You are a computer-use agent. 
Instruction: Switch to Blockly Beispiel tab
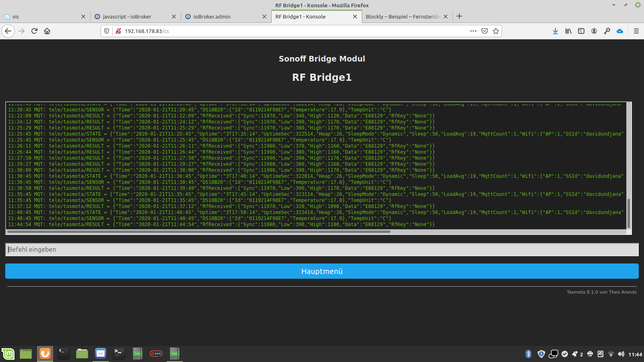pos(407,16)
